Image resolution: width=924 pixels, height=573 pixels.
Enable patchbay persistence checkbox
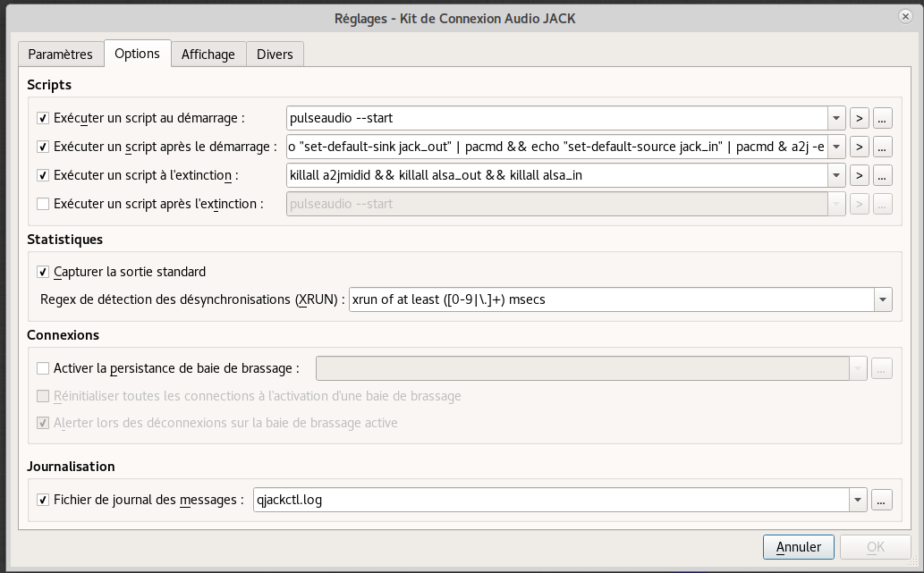click(43, 367)
